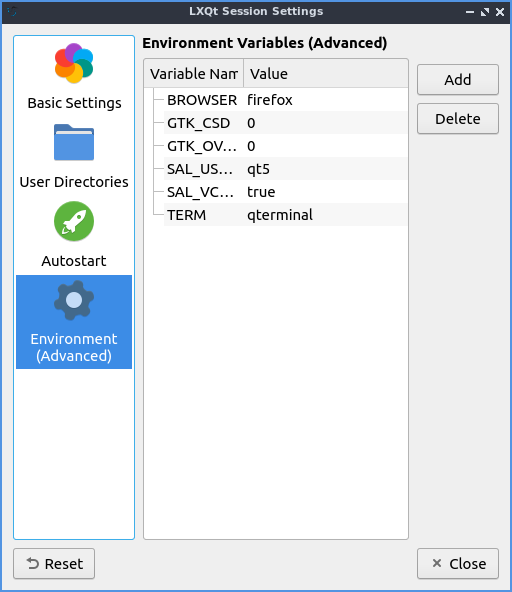Click the undo arrow icon on Reset

pyautogui.click(x=33, y=563)
